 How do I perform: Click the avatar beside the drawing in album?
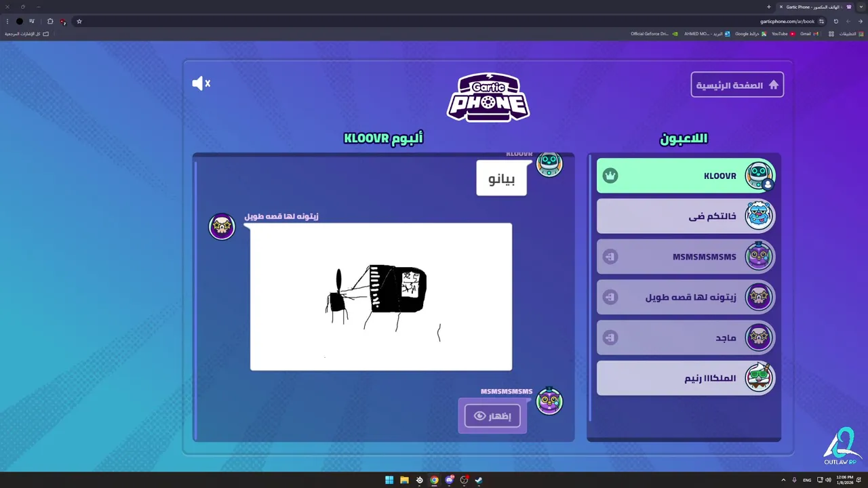pyautogui.click(x=222, y=226)
